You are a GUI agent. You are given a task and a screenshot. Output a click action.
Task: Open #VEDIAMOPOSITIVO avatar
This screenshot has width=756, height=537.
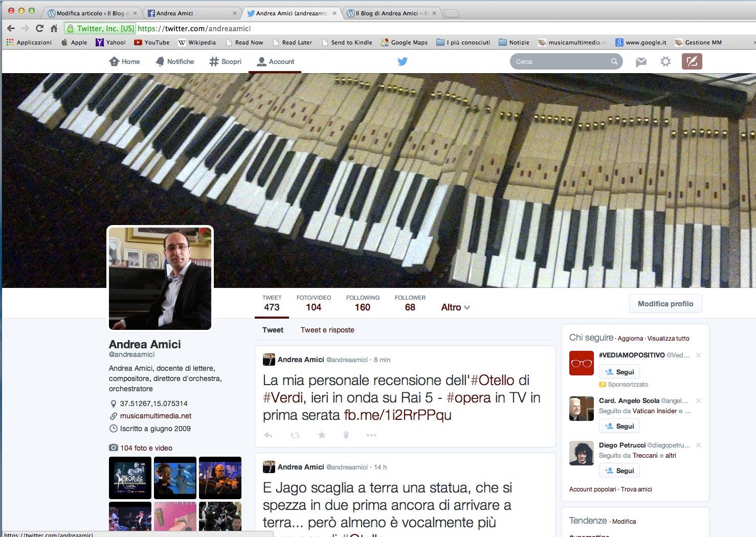click(x=582, y=363)
